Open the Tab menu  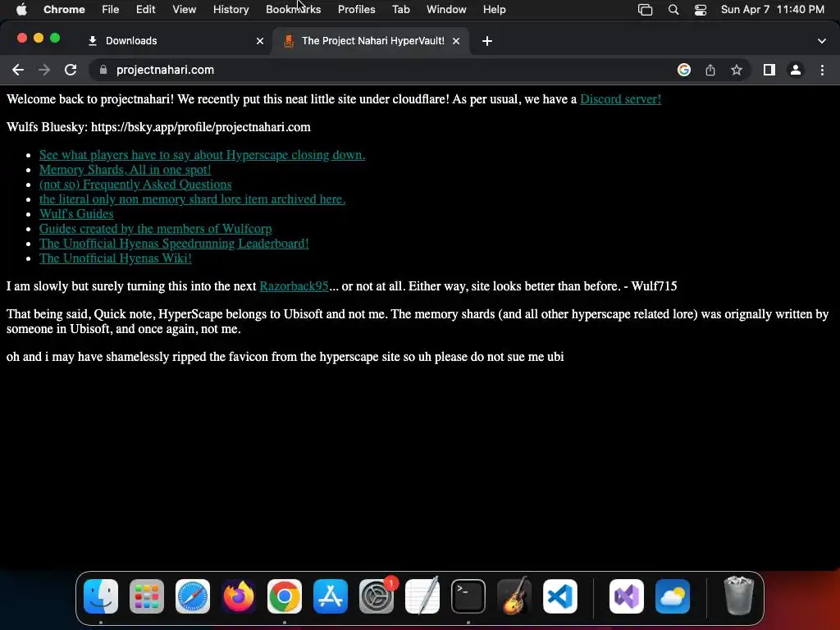click(400, 10)
